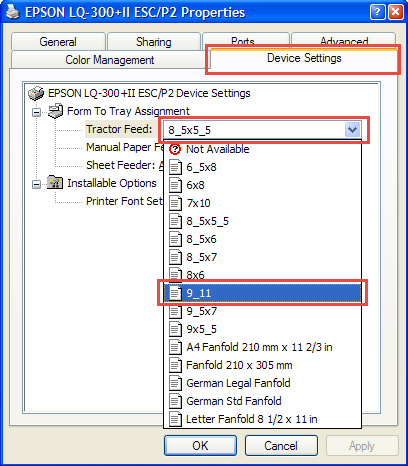Screen dimensions: 408x466
Task: Select the Printer Font Set tree item
Action: point(125,201)
